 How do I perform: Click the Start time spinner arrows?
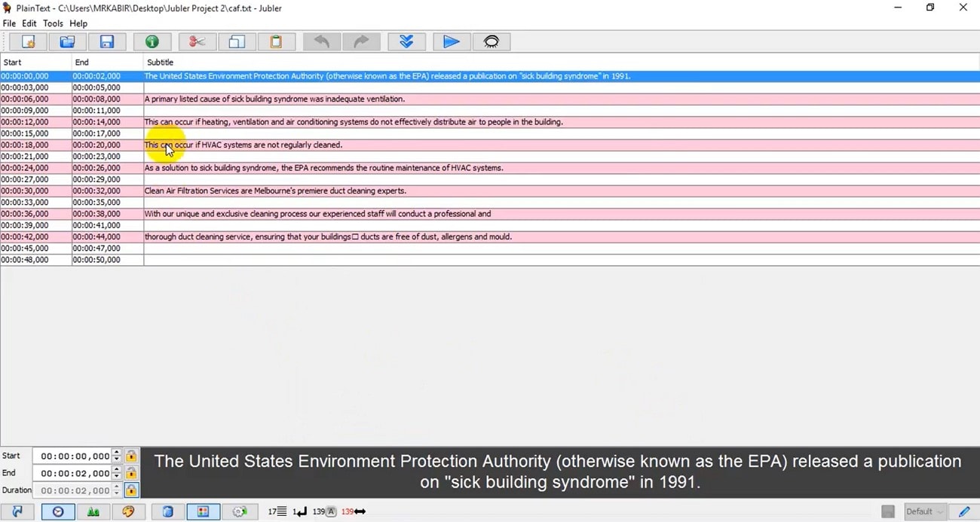tap(116, 456)
